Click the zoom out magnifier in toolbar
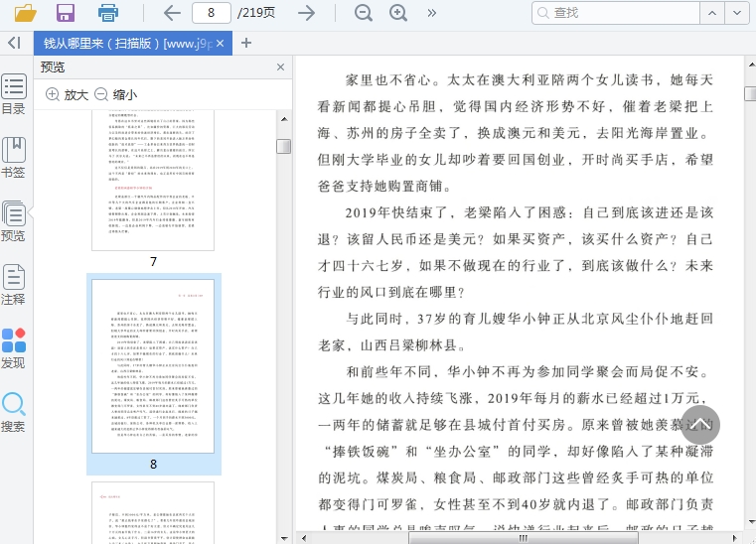 click(x=364, y=13)
